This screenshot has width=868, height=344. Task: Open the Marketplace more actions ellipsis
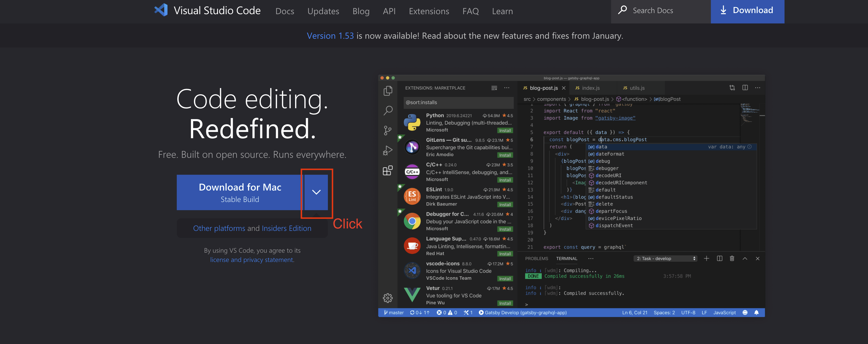coord(507,88)
